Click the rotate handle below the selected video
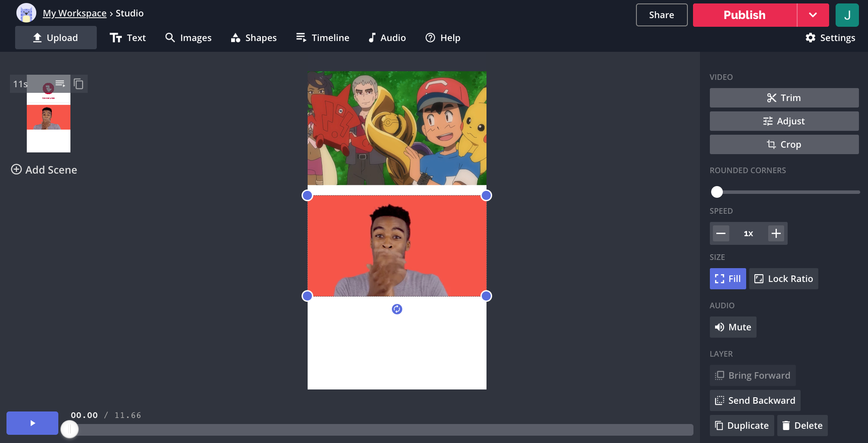The image size is (868, 443). pos(397,309)
